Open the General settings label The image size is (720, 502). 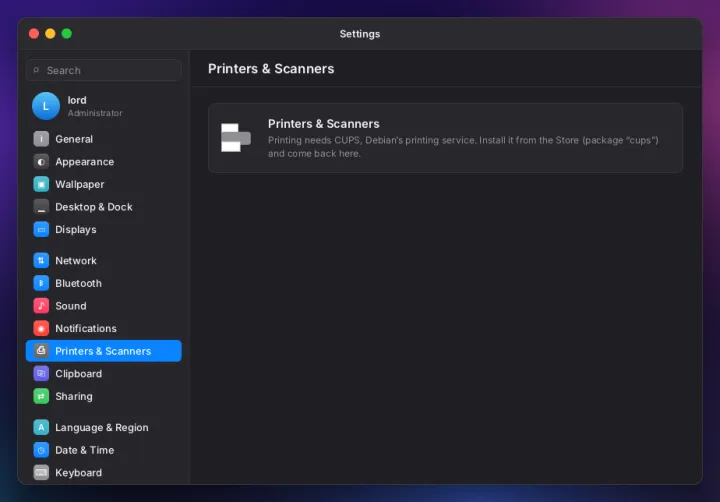[x=74, y=139]
